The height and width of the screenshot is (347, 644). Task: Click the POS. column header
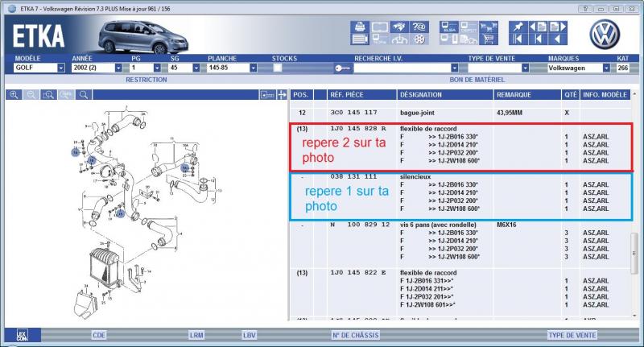(x=300, y=95)
